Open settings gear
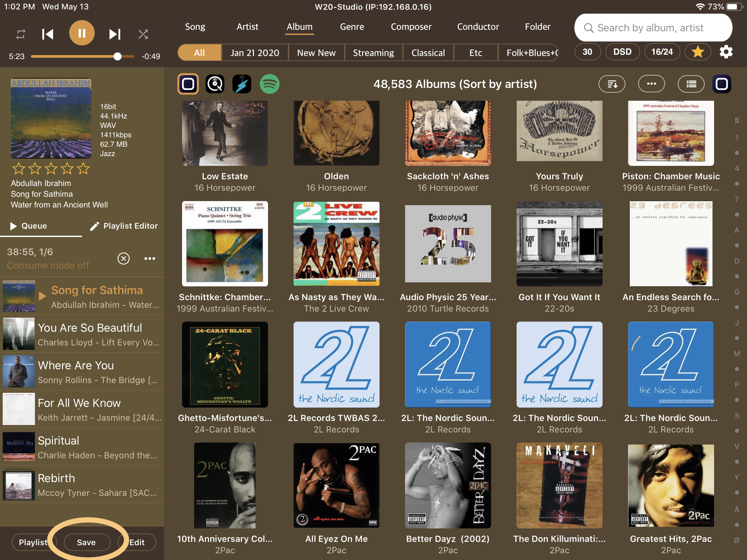The image size is (747, 560). coord(726,52)
